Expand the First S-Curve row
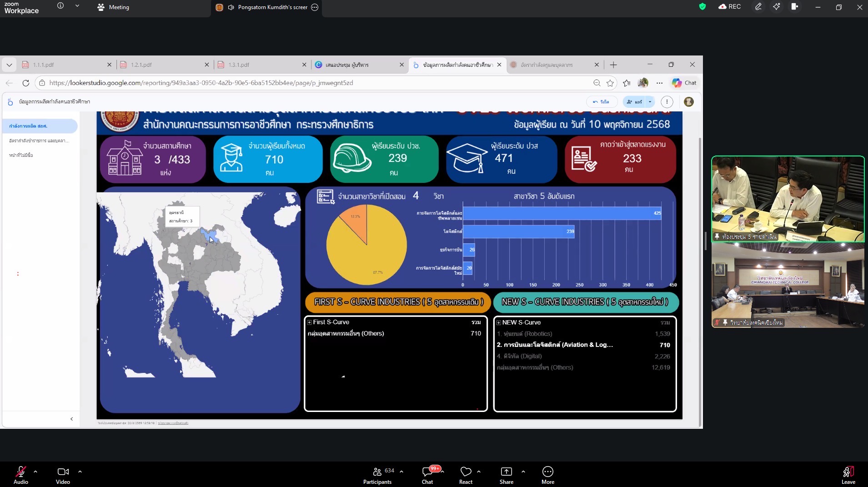 [310, 322]
